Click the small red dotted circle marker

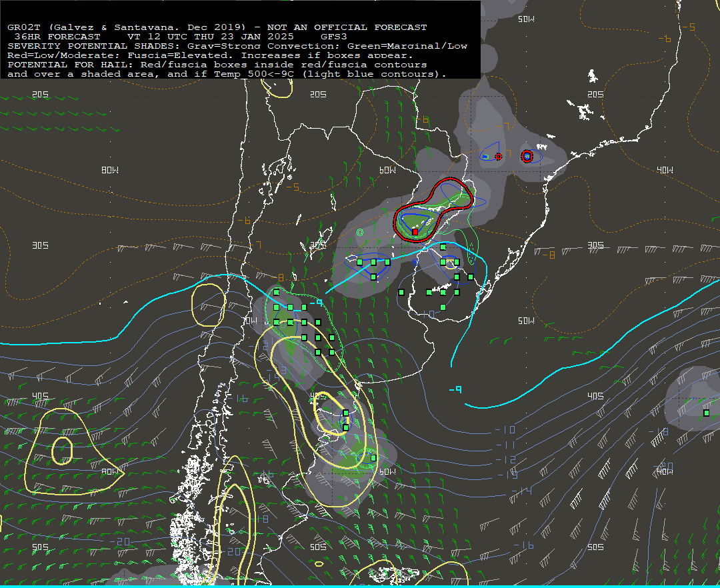pyautogui.click(x=498, y=157)
